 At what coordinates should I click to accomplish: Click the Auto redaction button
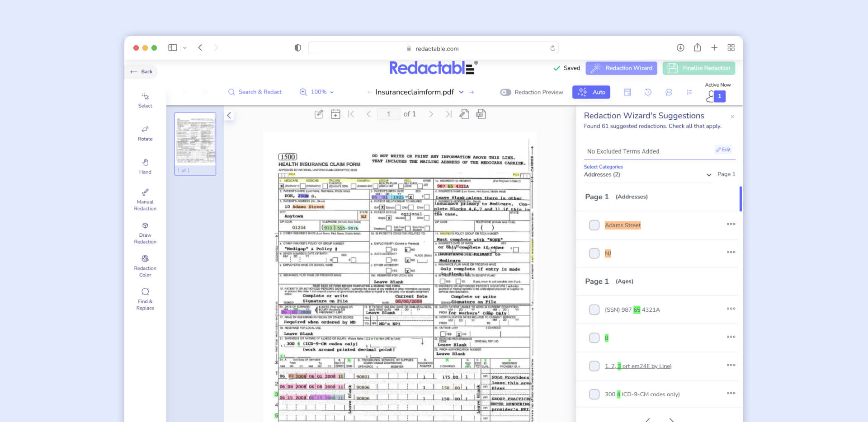(x=591, y=92)
